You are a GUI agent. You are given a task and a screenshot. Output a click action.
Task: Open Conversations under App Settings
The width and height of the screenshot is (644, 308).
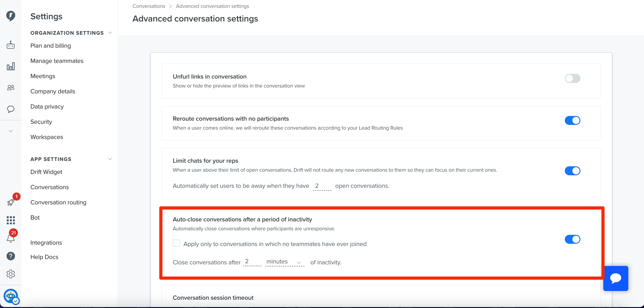coord(49,187)
